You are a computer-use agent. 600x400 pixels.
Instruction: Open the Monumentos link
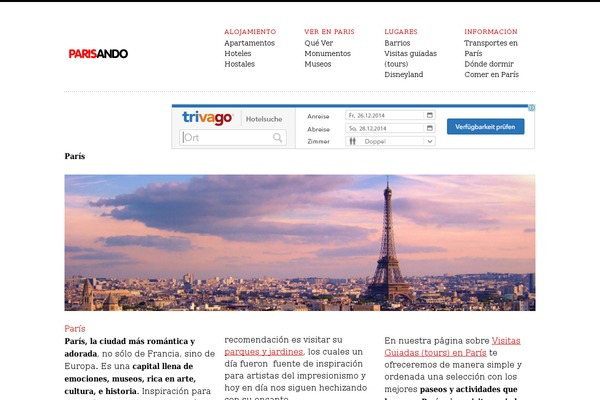tap(328, 54)
